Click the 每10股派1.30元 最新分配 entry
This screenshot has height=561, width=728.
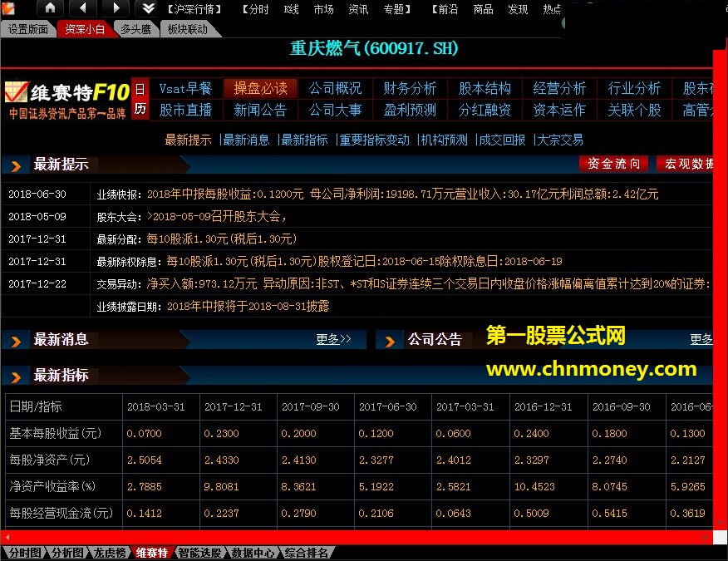pos(221,239)
